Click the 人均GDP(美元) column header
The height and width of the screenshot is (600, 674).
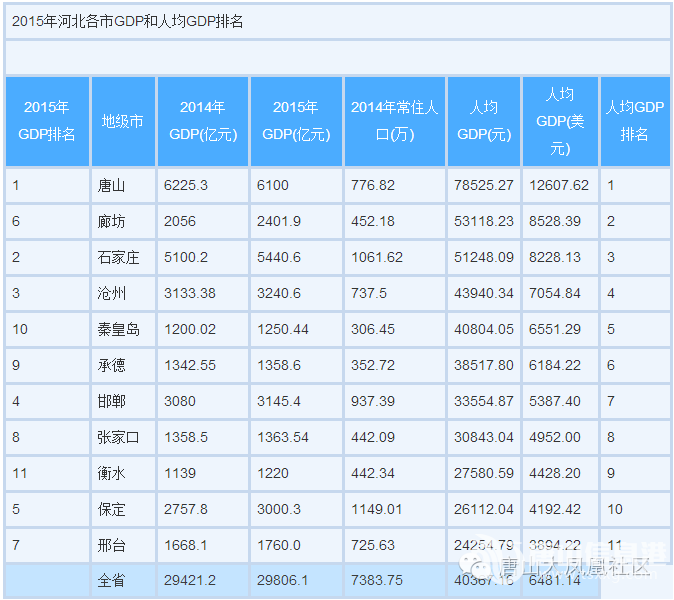560,121
